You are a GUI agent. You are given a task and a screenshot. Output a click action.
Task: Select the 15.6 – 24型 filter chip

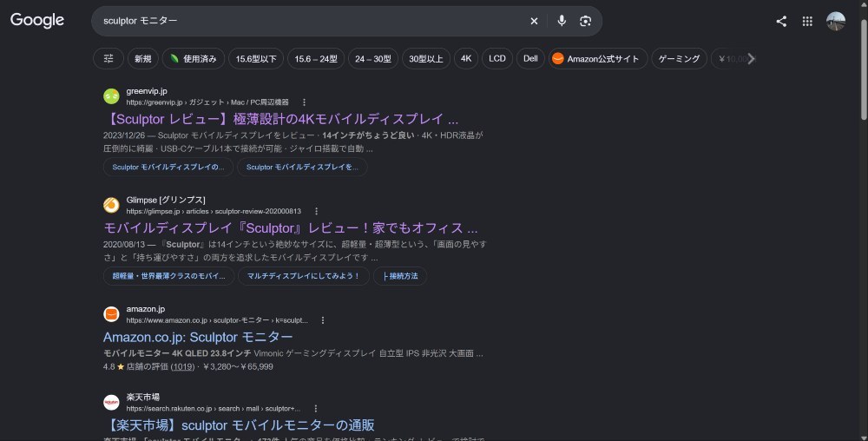click(316, 59)
